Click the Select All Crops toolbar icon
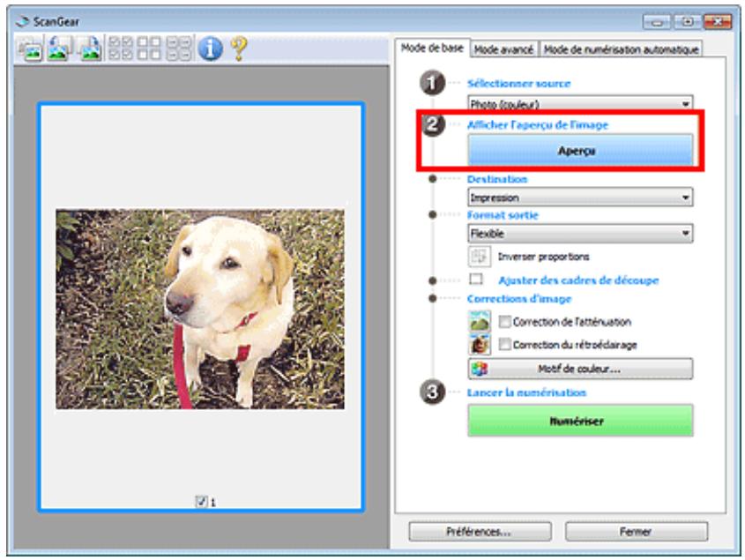 tap(179, 49)
